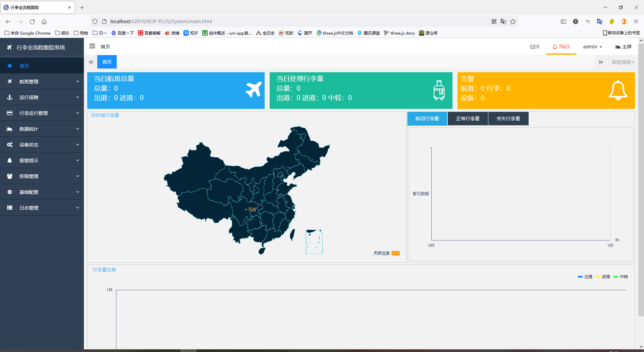Toggle 进港 series in chart legend
The height and width of the screenshot is (352, 644).
[x=603, y=277]
